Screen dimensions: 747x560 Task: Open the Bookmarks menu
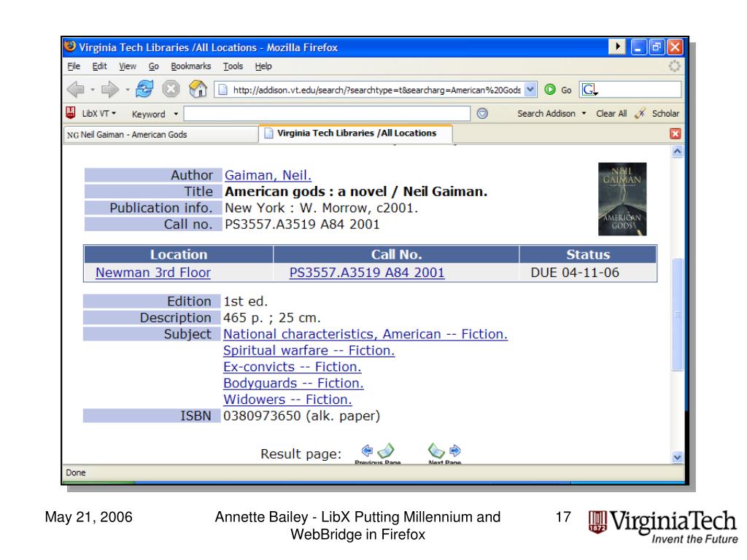click(191, 66)
